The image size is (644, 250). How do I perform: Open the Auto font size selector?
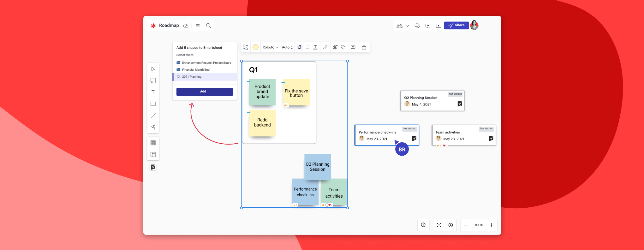coord(287,47)
